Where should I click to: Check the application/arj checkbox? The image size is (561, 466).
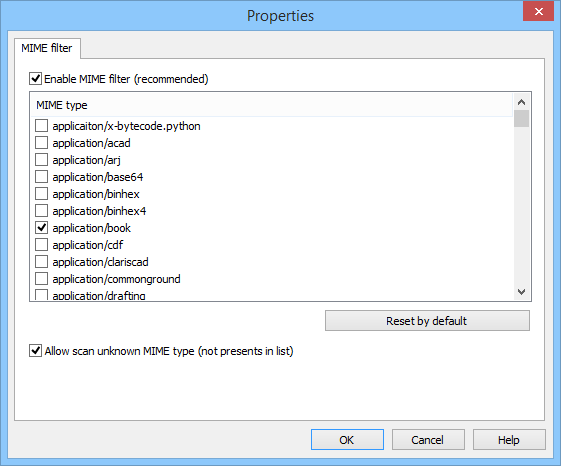coord(42,160)
